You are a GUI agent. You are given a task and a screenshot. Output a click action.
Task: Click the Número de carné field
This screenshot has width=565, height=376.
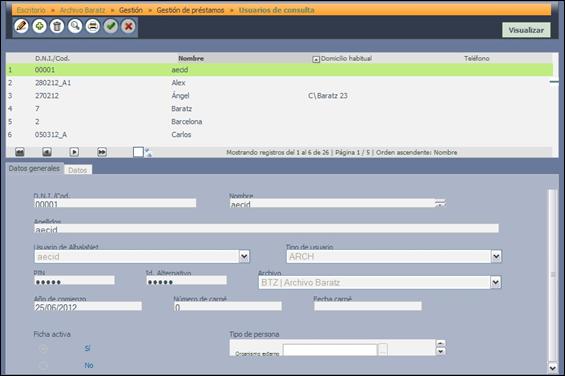coord(227,306)
